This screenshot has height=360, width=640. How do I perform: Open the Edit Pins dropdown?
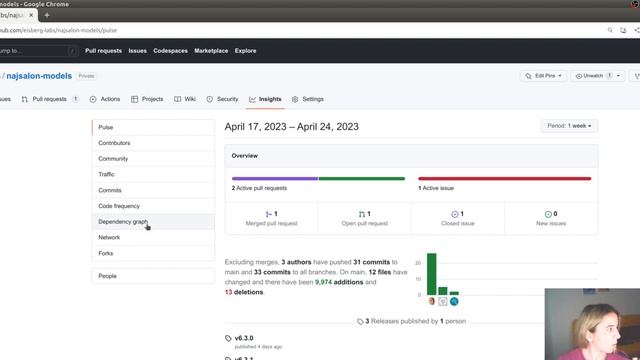pyautogui.click(x=543, y=76)
